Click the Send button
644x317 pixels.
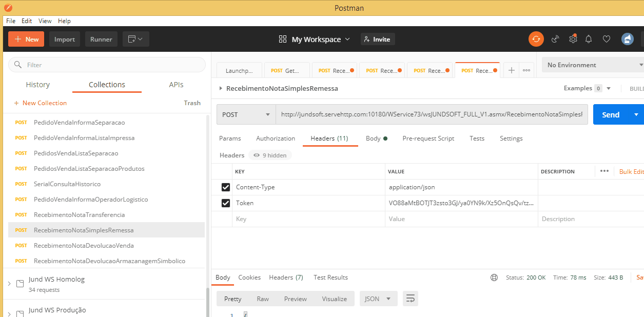coord(610,115)
